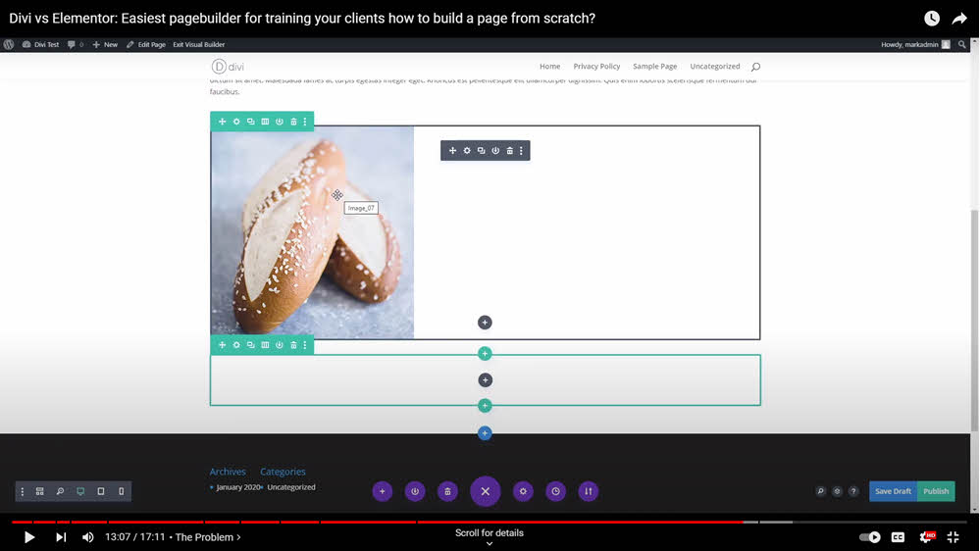Image resolution: width=980 pixels, height=551 pixels.
Task: Click the green Publish button
Action: [x=936, y=491]
